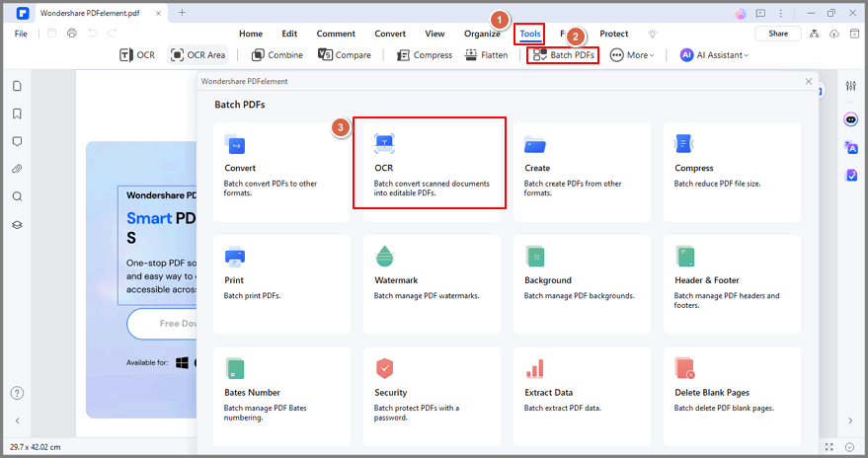Choose the batch Create card
The image size is (868, 458).
point(582,172)
